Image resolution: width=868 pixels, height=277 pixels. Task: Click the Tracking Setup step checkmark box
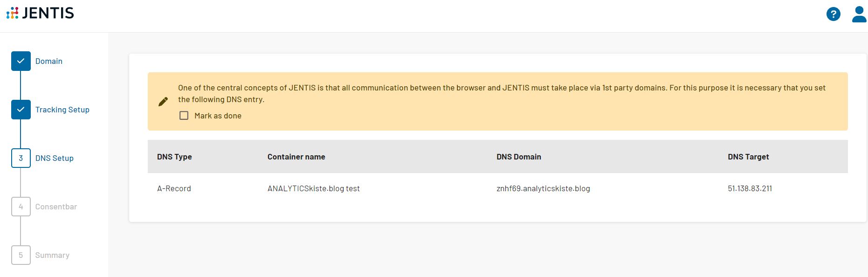point(21,110)
